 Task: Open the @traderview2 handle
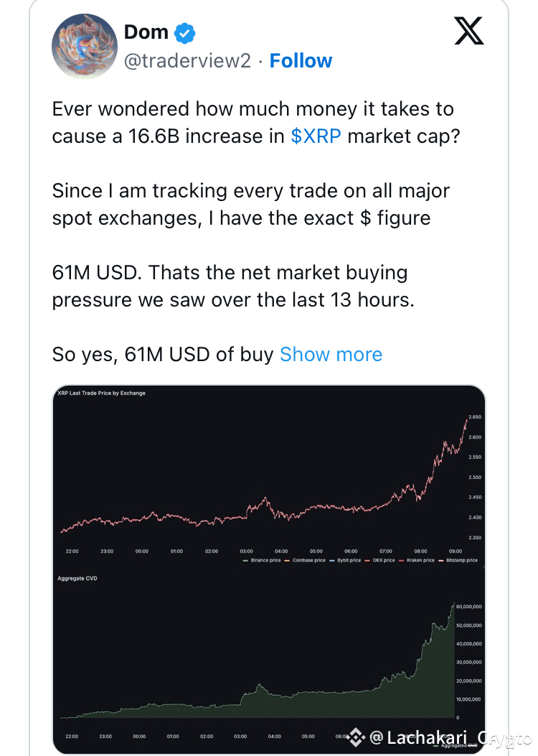pyautogui.click(x=187, y=61)
